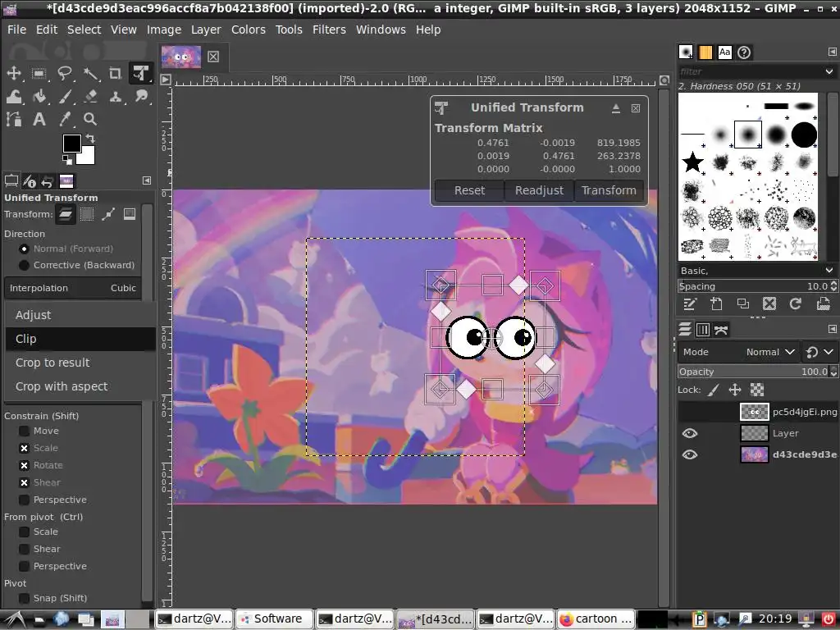Choose Normal (Forward) direction
Viewport: 840px width, 630px height.
[66, 249]
